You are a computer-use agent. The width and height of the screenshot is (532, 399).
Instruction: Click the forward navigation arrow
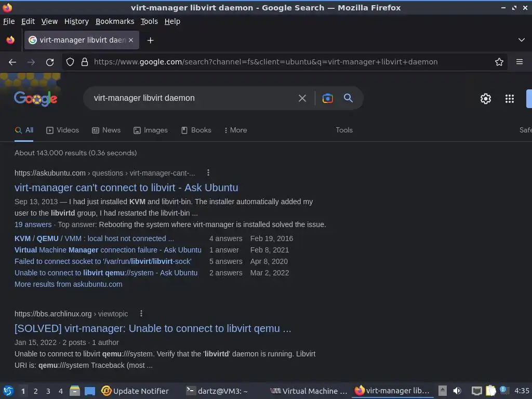(31, 62)
